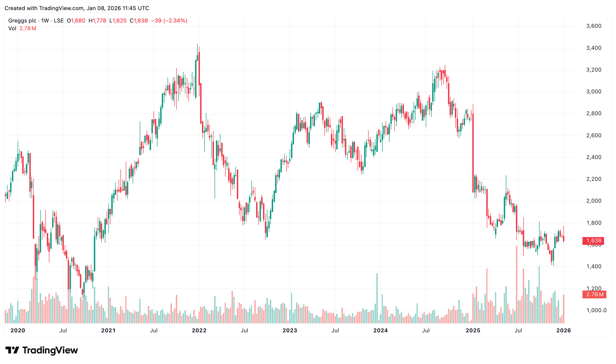Click the low value L1,625
This screenshot has height=364, width=616.
[x=118, y=21]
